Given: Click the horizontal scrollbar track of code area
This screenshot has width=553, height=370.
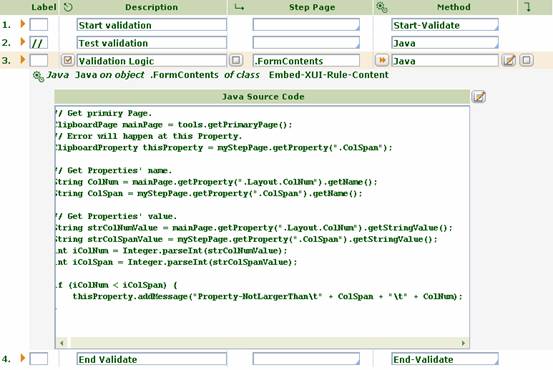Looking at the screenshot, I should [263, 342].
